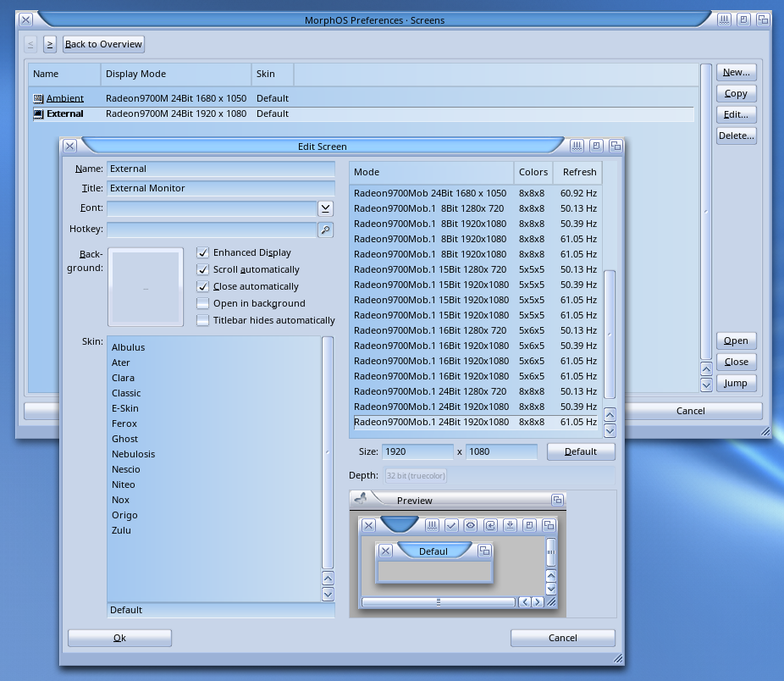Click screens list scroll down arrow
The width and height of the screenshot is (784, 681).
click(x=706, y=385)
